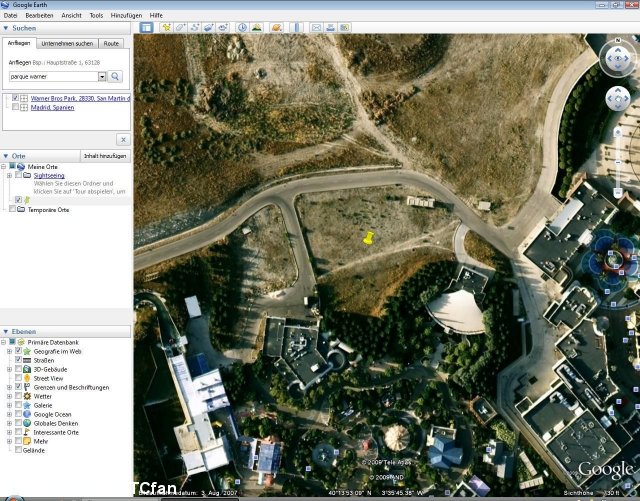Switch to Unternehmen suchen tab
The width and height of the screenshot is (640, 501).
tap(67, 44)
